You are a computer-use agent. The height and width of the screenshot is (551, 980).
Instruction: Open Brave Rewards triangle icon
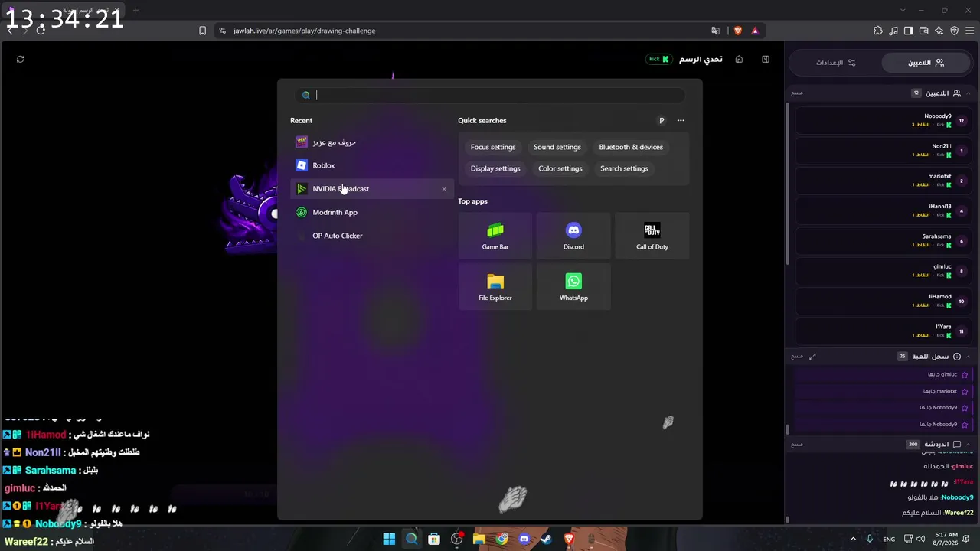point(755,31)
